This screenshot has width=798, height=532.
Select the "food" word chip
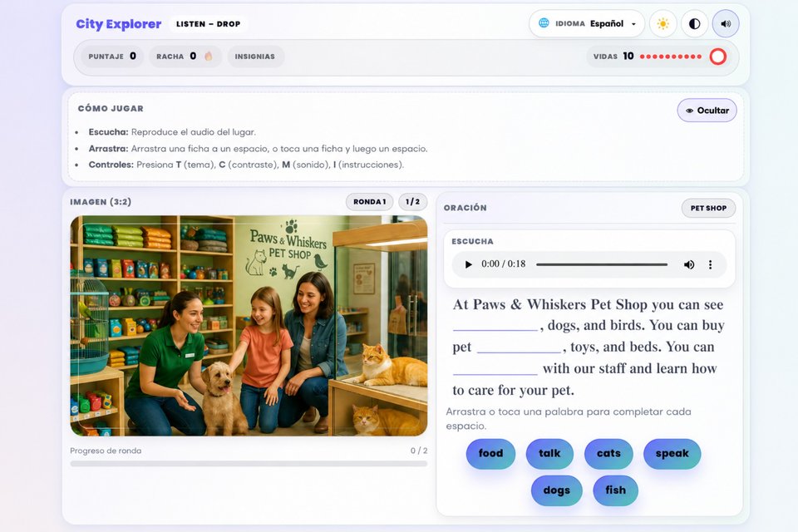click(x=490, y=453)
